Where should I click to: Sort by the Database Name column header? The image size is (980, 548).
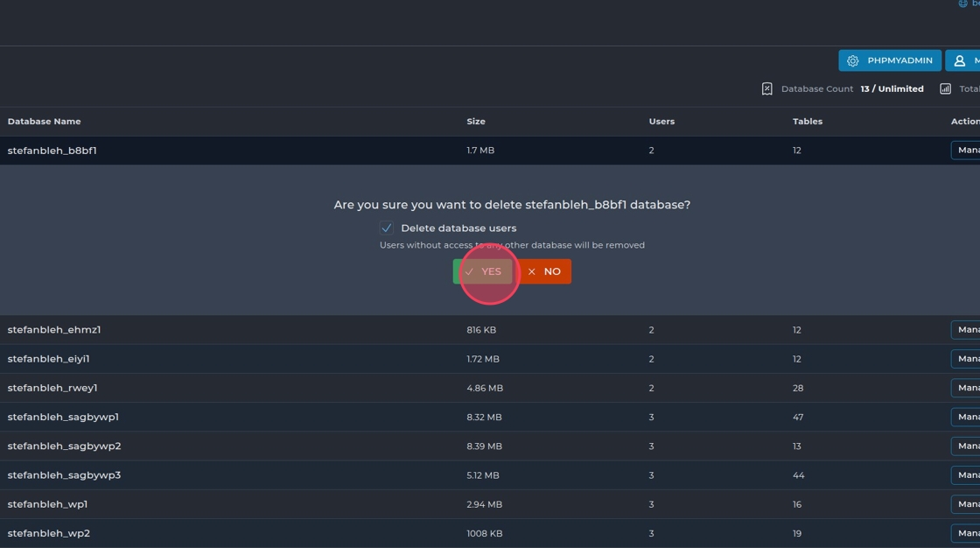(x=44, y=122)
